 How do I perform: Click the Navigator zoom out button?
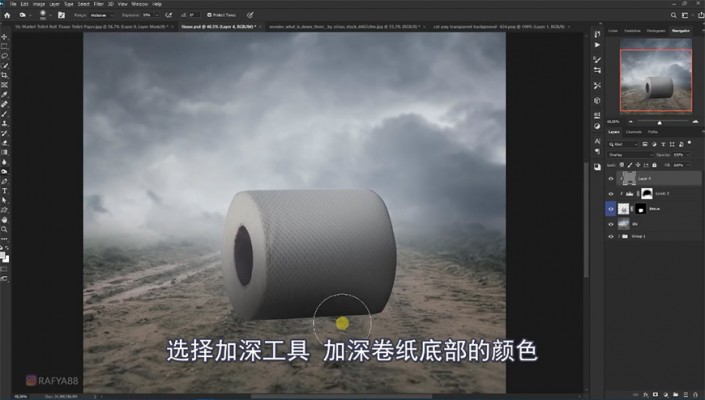pyautogui.click(x=631, y=121)
